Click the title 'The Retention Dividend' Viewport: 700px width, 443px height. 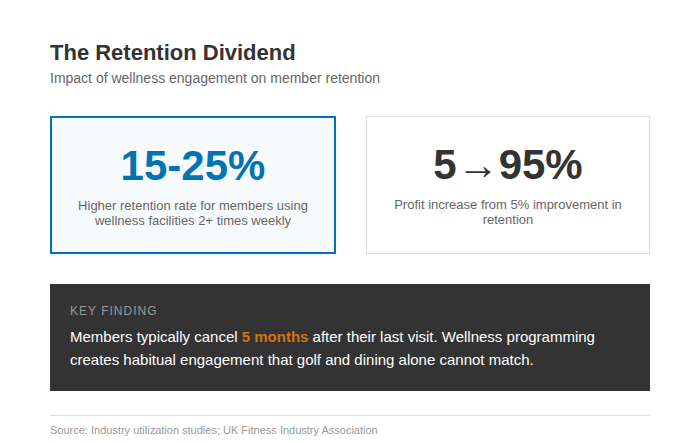click(x=172, y=52)
